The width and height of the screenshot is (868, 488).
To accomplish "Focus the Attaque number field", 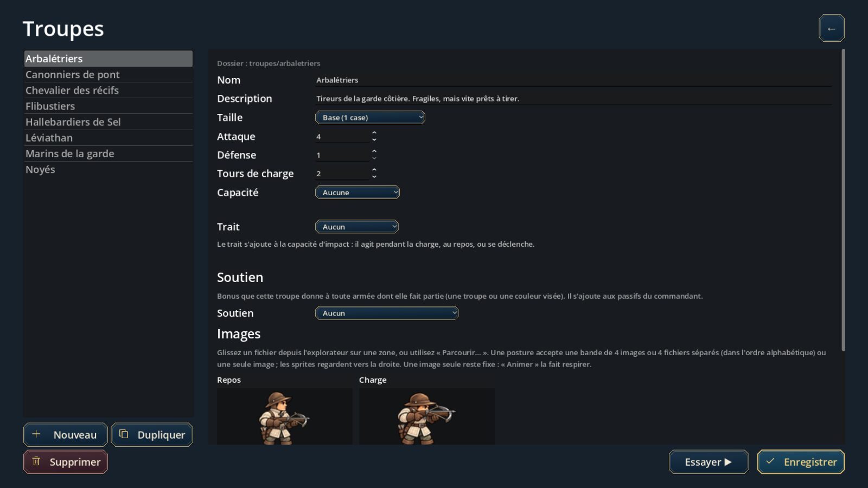I will pos(342,137).
